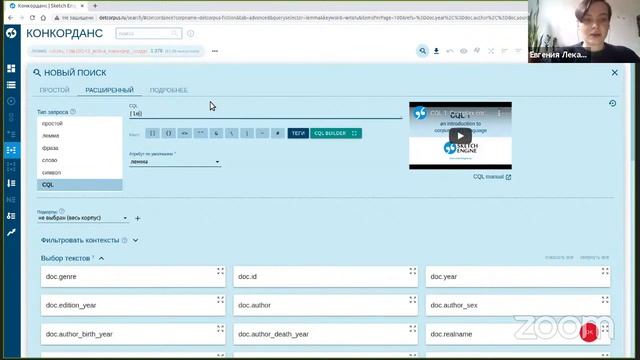The height and width of the screenshot is (360, 640).
Task: Open the trends line chart sidebar icon
Action: [11, 232]
